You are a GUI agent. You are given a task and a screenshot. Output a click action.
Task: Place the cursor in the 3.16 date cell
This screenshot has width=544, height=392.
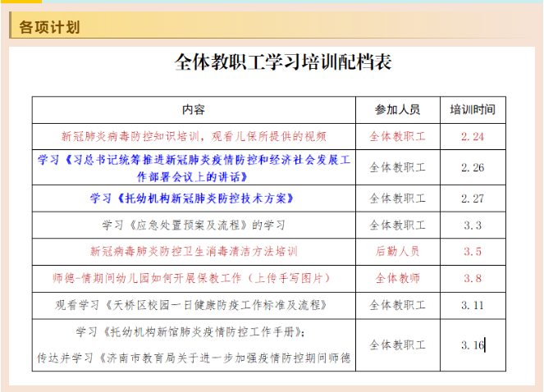(473, 345)
